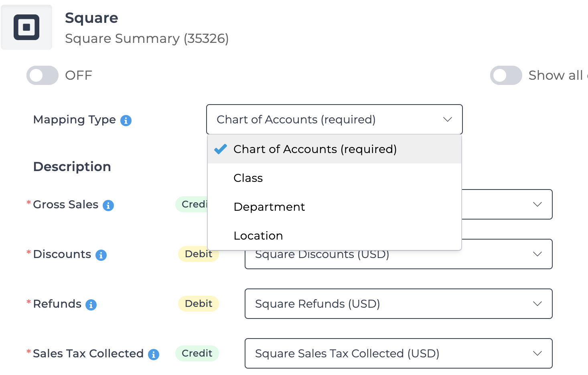588x375 pixels.
Task: Turn on the OFF toggle switch
Action: coord(43,75)
